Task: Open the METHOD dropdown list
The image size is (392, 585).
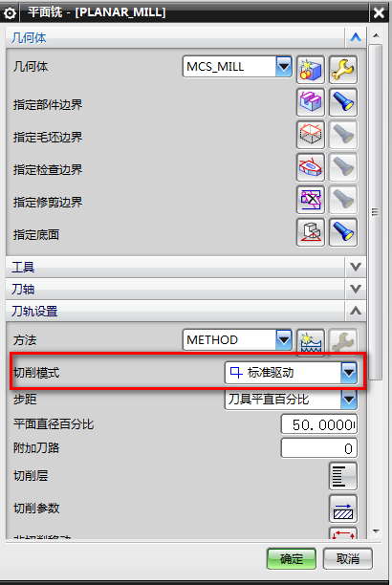Action: (x=284, y=339)
